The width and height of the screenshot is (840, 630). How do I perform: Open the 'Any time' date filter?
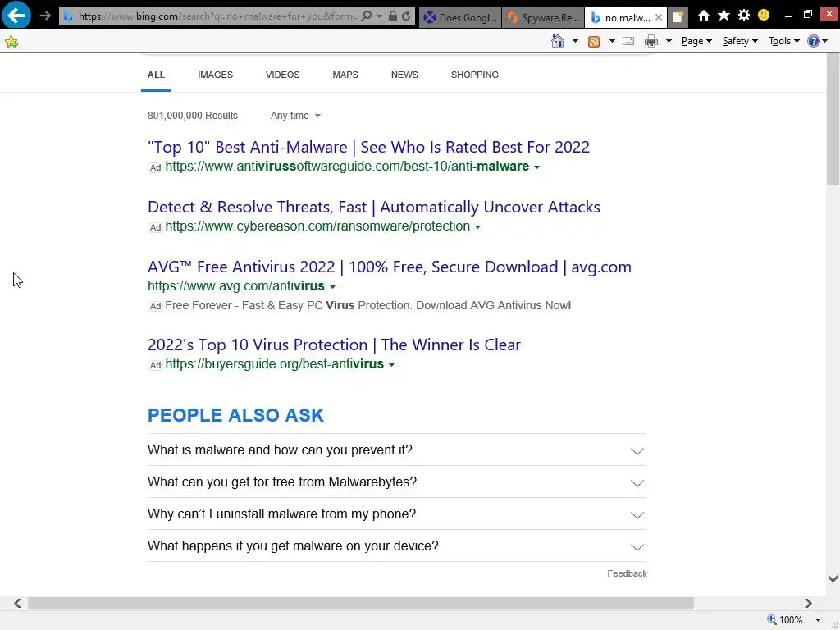[295, 116]
